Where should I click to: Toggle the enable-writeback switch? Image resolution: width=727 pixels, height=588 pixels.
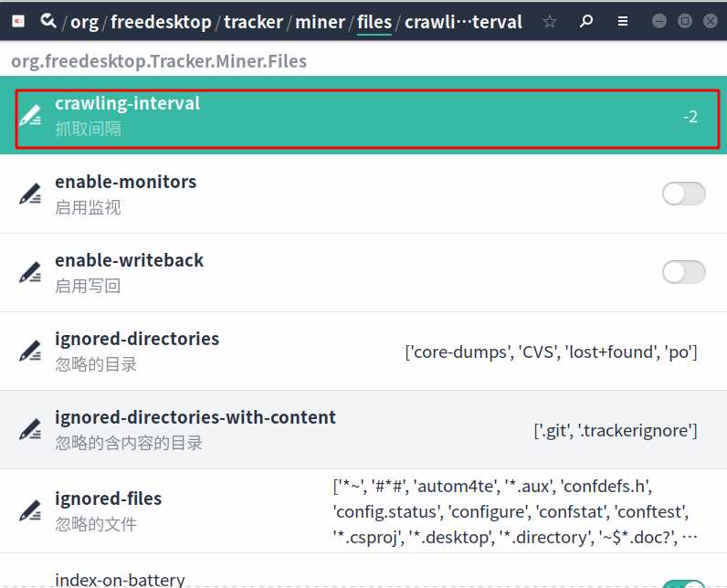pyautogui.click(x=683, y=272)
